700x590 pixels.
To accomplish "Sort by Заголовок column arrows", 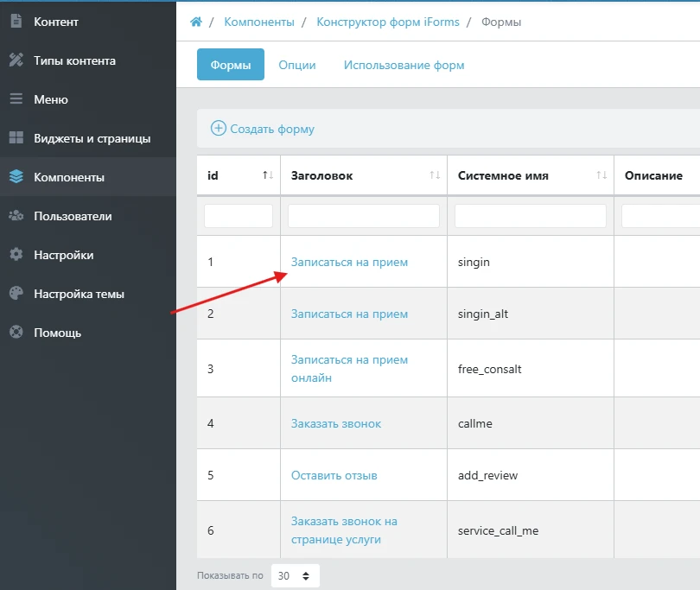I will point(435,175).
